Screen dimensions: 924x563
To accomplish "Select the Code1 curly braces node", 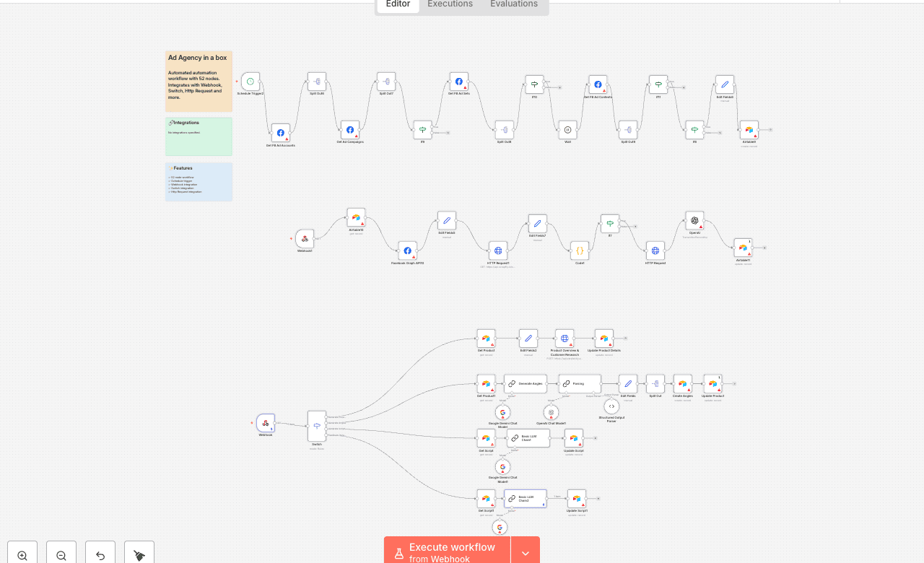I will click(x=580, y=250).
